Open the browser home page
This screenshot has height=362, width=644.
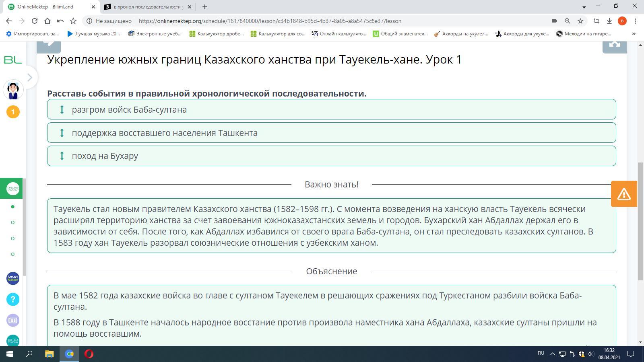pyautogui.click(x=47, y=21)
